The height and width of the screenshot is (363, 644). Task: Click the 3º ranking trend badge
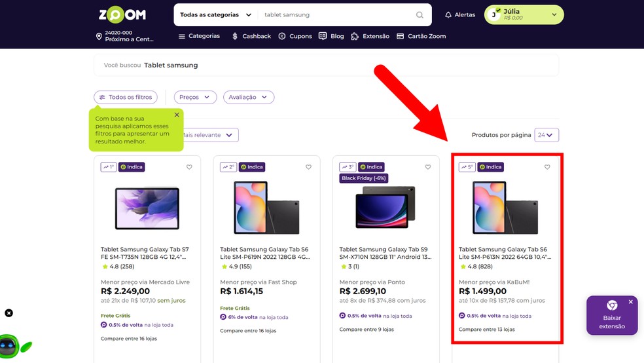coord(348,167)
